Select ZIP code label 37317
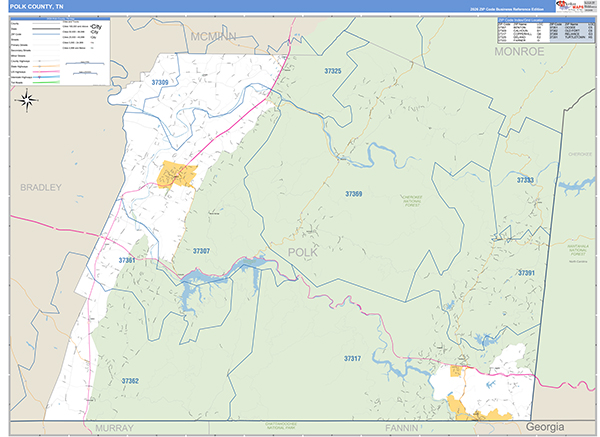 tap(352, 359)
